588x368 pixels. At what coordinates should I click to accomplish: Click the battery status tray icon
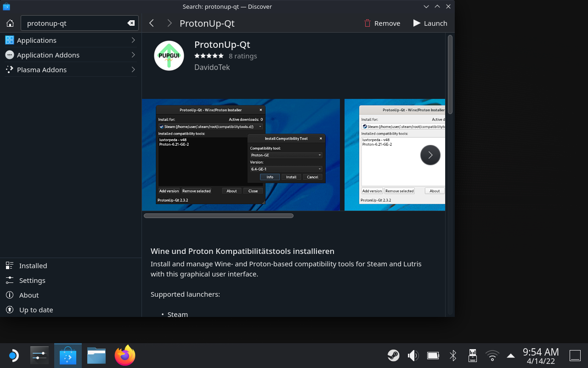tap(433, 356)
